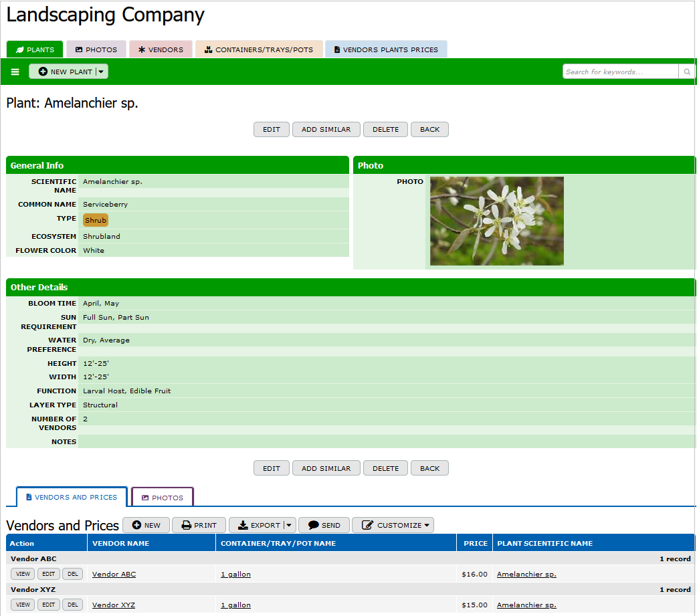Go to Vendors Plants Prices tab

(x=386, y=49)
